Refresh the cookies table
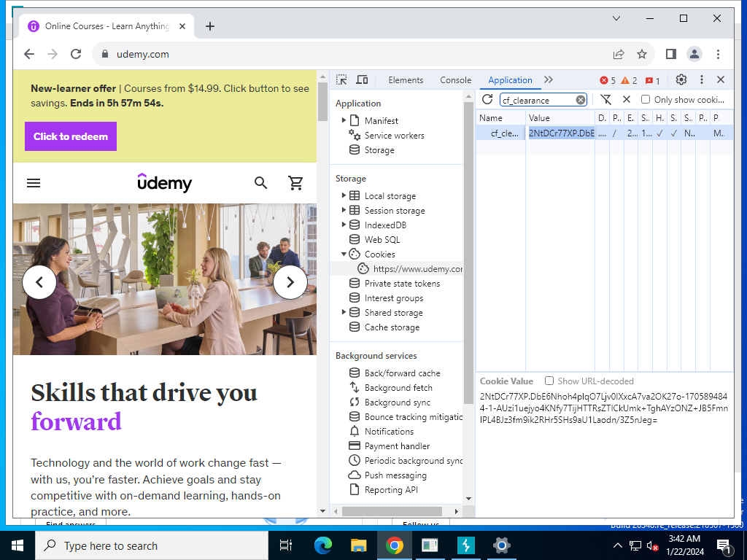 point(487,99)
